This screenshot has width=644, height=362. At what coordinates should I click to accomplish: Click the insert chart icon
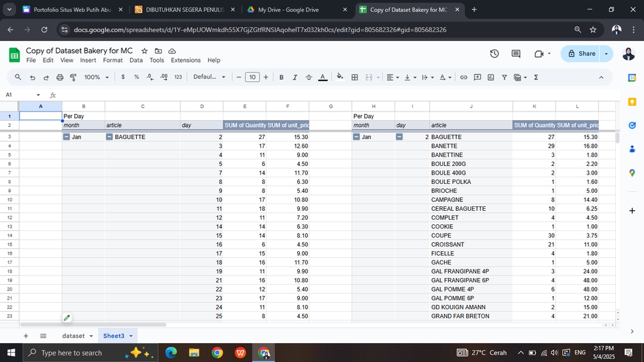[x=490, y=77]
